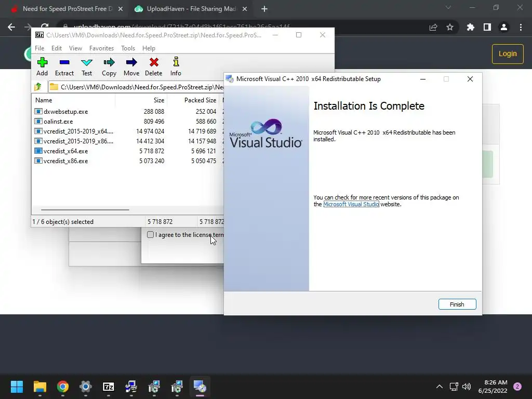Image resolution: width=532 pixels, height=399 pixels.
Task: Open File Explorer from the taskbar
Action: (x=39, y=387)
